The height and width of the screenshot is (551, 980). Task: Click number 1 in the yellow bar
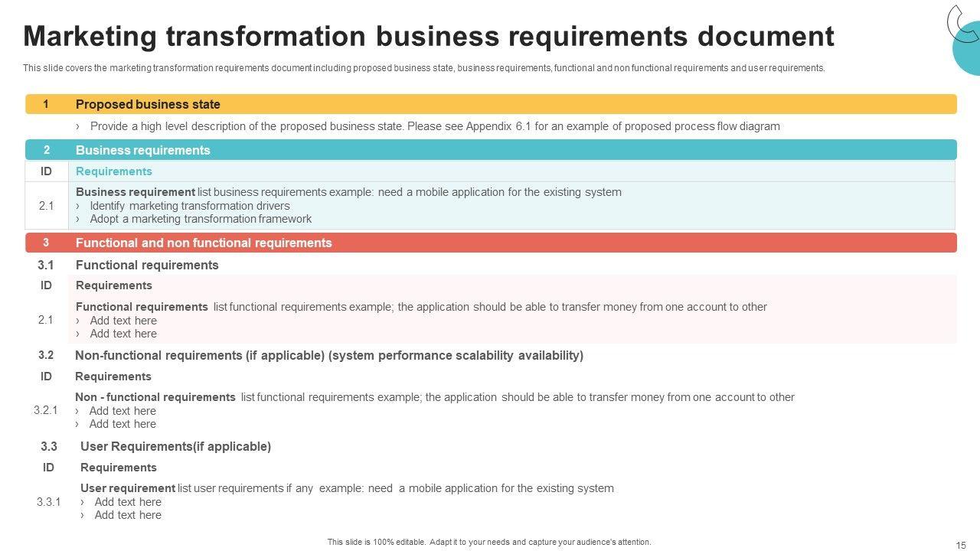[46, 104]
